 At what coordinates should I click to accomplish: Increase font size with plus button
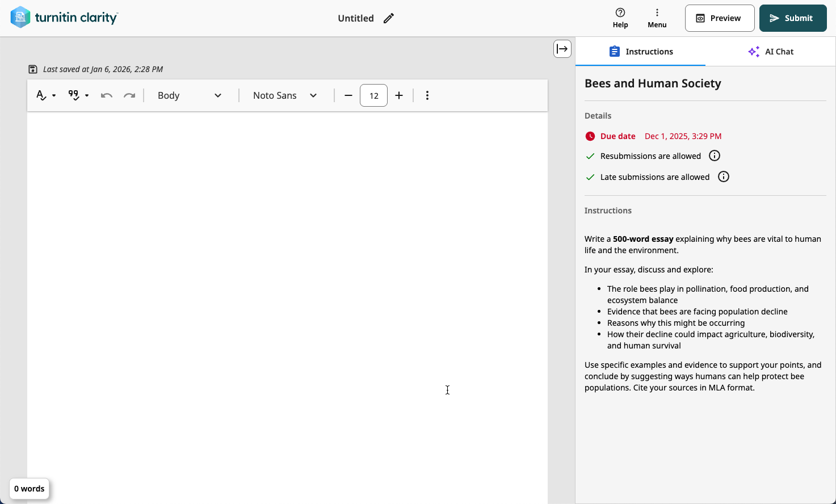click(399, 95)
